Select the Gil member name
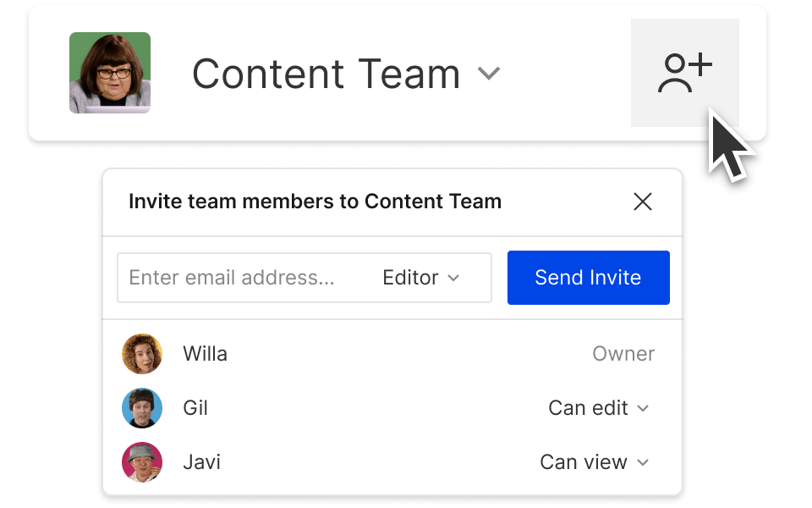Screen dimensions: 812x508 tap(195, 408)
